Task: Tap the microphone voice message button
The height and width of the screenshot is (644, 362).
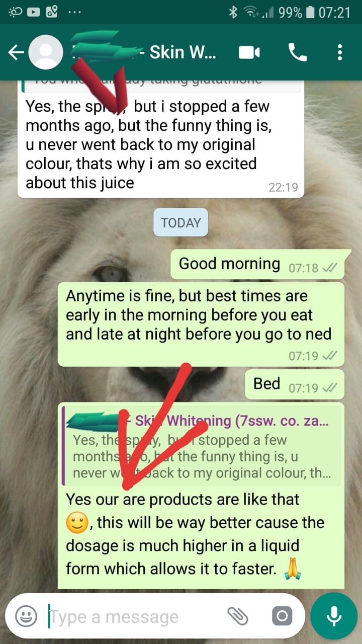Action: (334, 616)
